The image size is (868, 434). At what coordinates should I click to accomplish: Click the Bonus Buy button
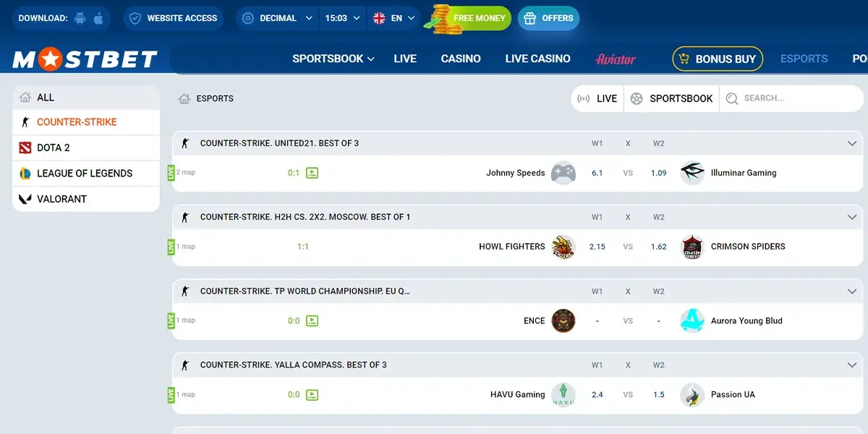point(718,59)
